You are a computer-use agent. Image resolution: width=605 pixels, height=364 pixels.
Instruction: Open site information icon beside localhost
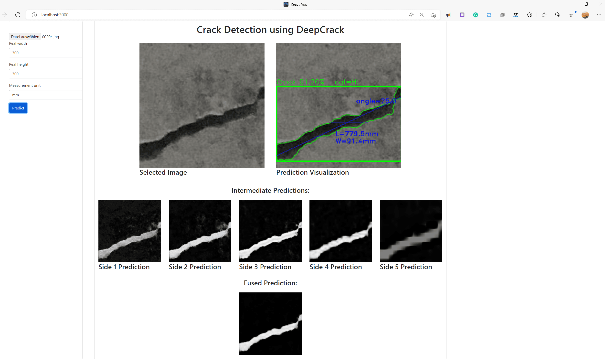coord(34,15)
